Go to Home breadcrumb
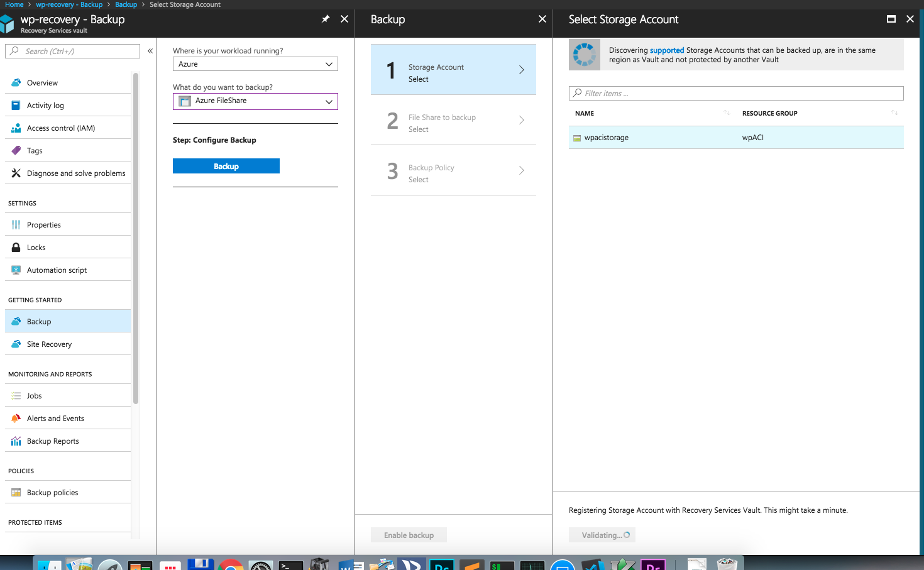The width and height of the screenshot is (924, 570). pos(14,4)
